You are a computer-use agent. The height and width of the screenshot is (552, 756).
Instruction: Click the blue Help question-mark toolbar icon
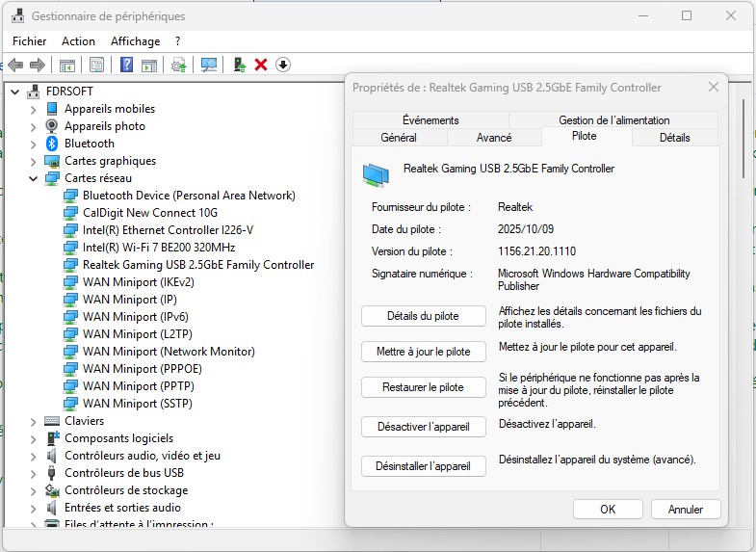126,65
